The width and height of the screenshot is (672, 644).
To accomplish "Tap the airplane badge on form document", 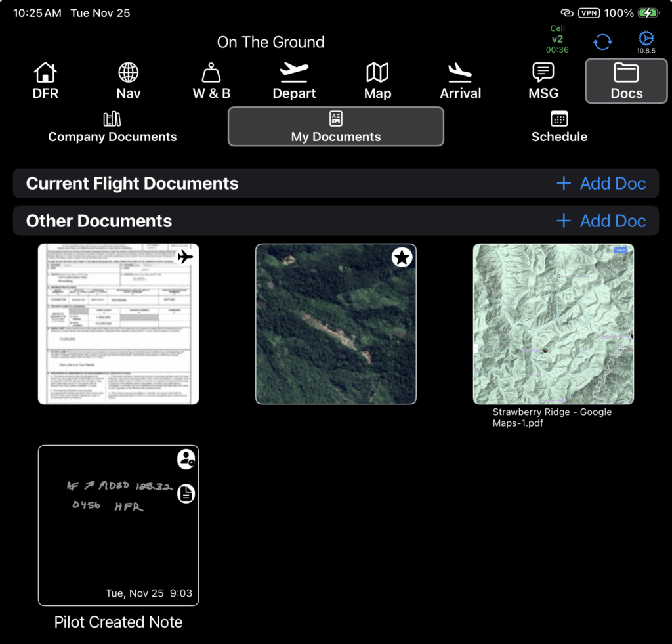I will click(x=186, y=257).
